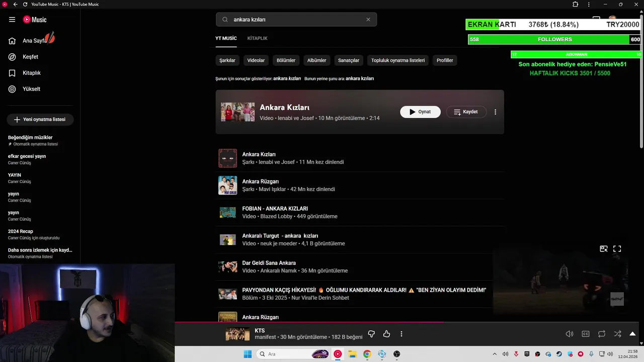Screen dimensions: 644x362
Task: Open browser three-dot menu
Action: (589, 5)
